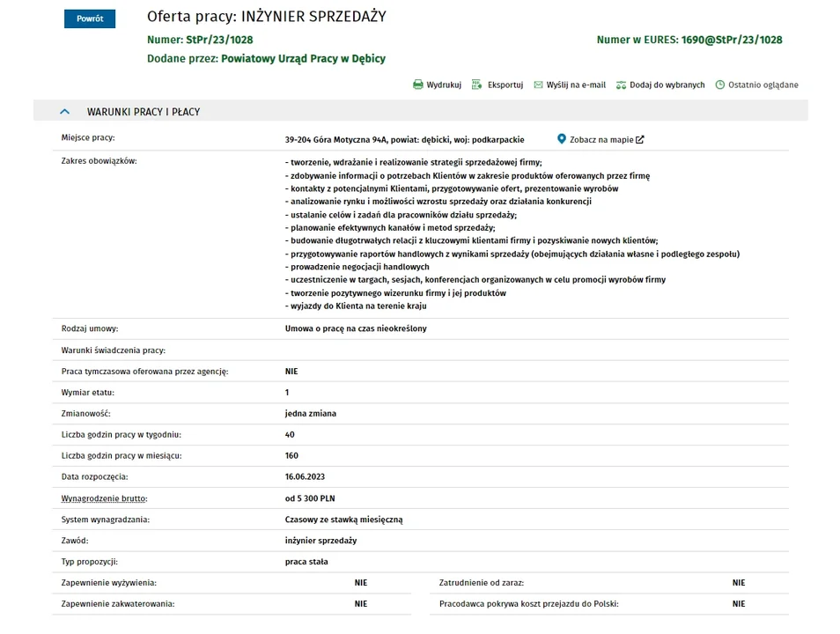Click the Oferta pracy: INŻYNIER SPRZEDAŻY title
This screenshot has height=634, width=840.
267,17
